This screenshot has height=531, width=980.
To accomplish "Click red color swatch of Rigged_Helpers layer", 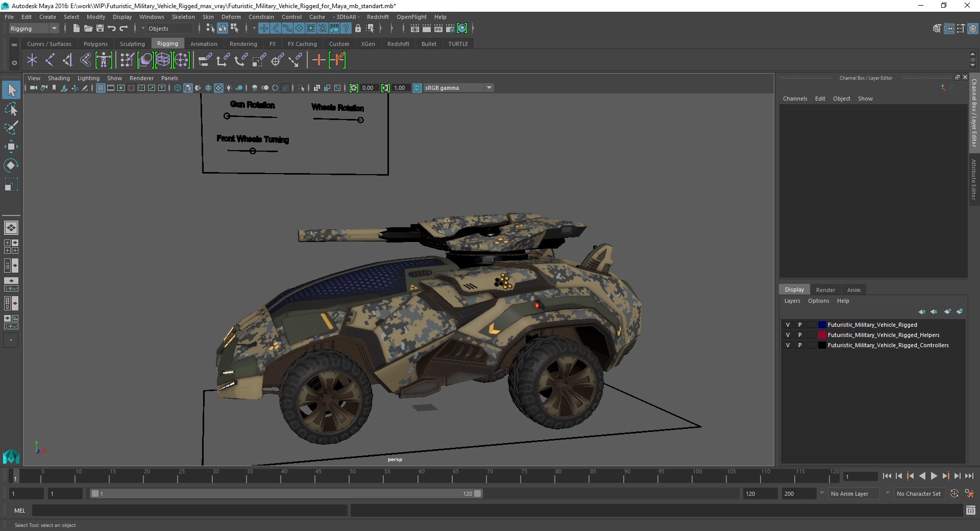I will coord(822,335).
